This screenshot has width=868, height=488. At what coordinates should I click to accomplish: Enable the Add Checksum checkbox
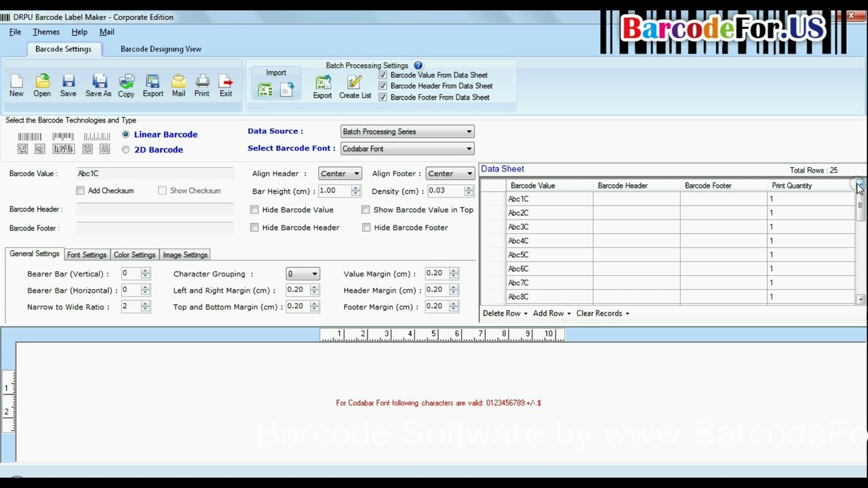click(81, 190)
